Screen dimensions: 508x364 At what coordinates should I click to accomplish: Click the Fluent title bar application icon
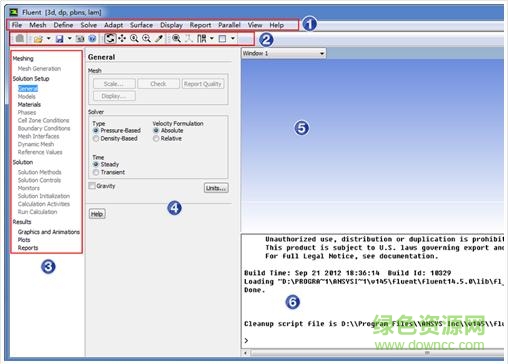coord(14,13)
